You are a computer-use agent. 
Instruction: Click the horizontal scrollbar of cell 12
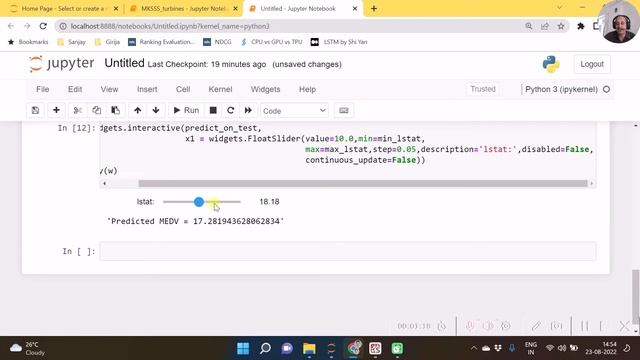(x=362, y=184)
